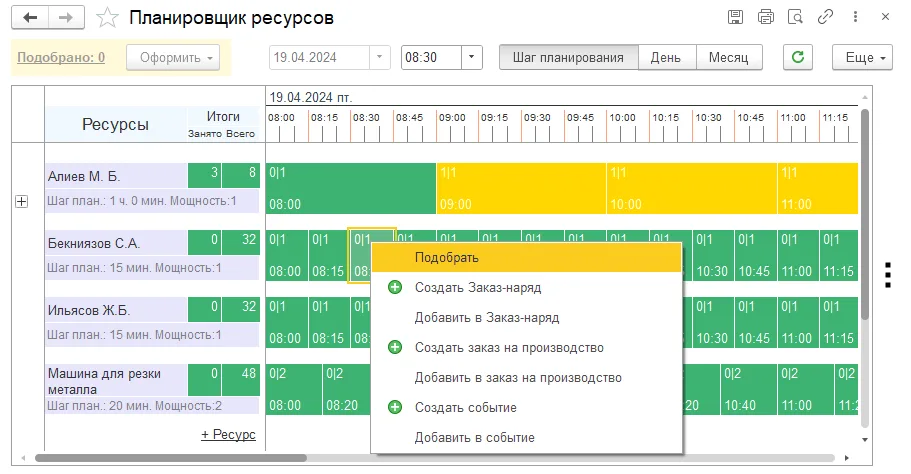Viewport: 911px width, 474px height.
Task: Select Алиев М. Б. green 08:00 slot
Action: pyautogui.click(x=351, y=188)
